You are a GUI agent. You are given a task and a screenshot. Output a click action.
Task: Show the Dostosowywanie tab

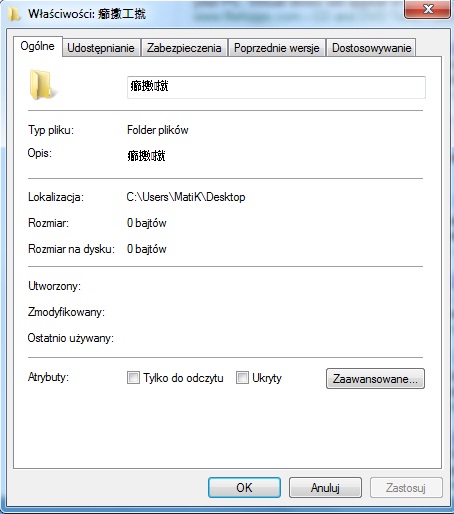(371, 48)
